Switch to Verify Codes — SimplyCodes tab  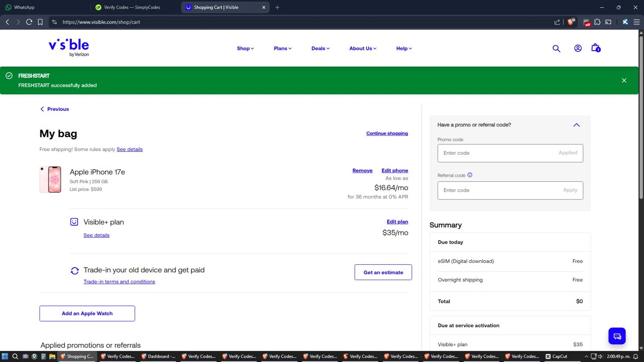pyautogui.click(x=135, y=7)
